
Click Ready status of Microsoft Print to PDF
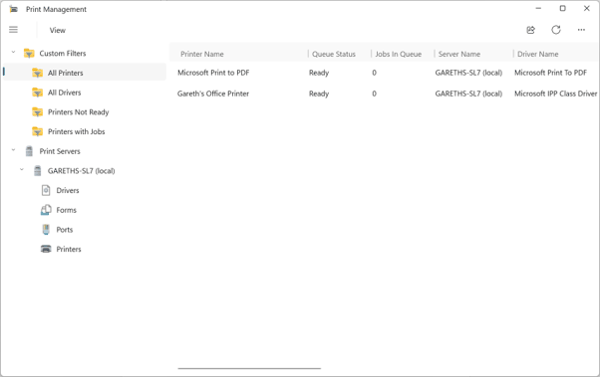(x=319, y=73)
